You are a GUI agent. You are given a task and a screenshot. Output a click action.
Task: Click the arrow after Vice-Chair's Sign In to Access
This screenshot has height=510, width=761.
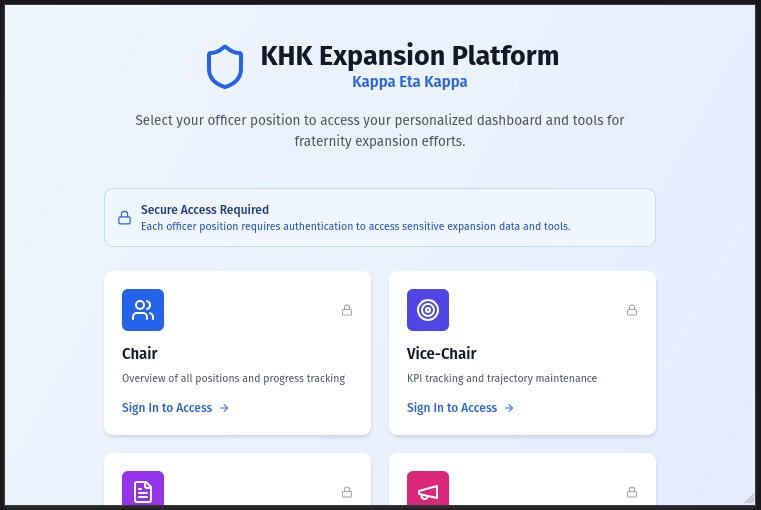pos(509,408)
